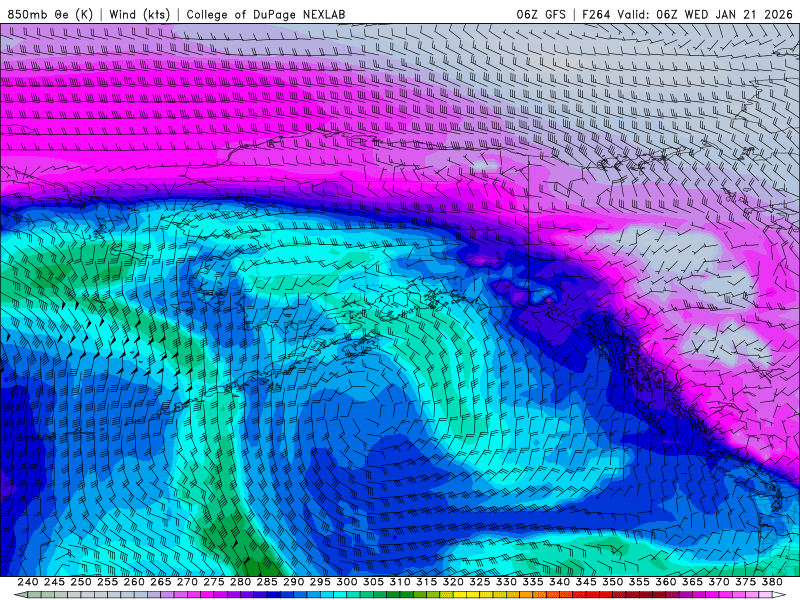Click the 'Wind (kts)' header label
This screenshot has width=800, height=600.
(x=140, y=14)
